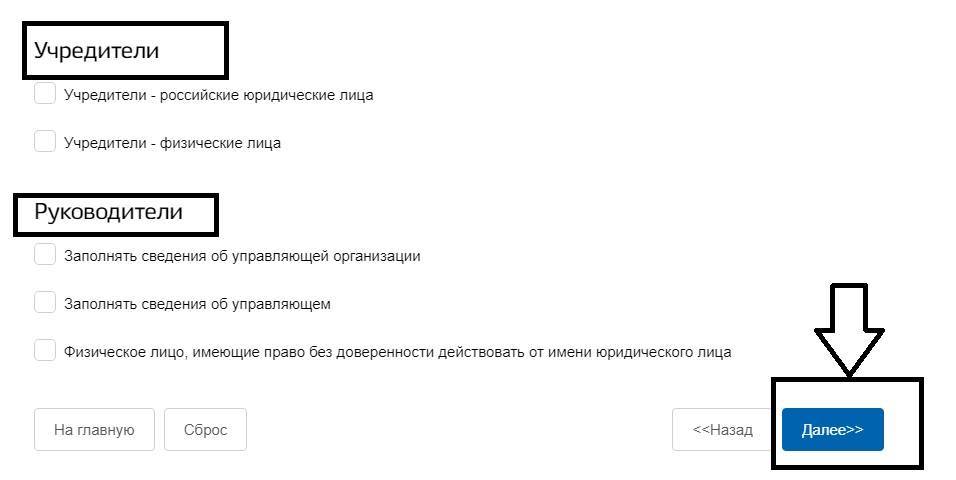Click the 'Заполнять сведения об управляющем' label
Viewport: 956px width, 480px height.
(x=197, y=304)
